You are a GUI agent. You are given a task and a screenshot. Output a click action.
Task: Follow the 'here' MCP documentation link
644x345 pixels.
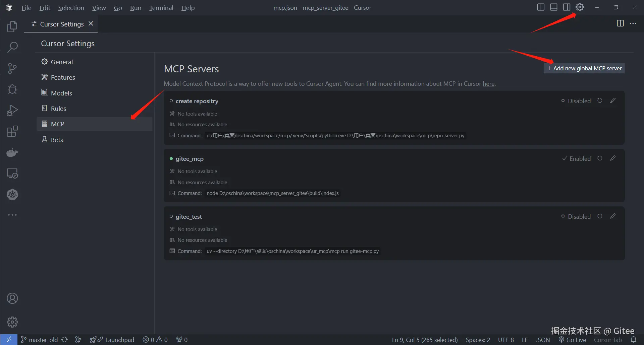[488, 84]
